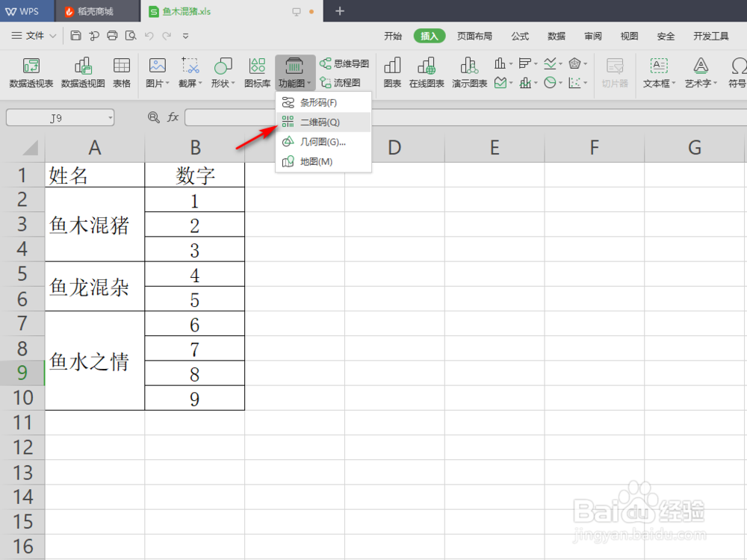Choose 条形码(F) from the dropdown

click(323, 102)
